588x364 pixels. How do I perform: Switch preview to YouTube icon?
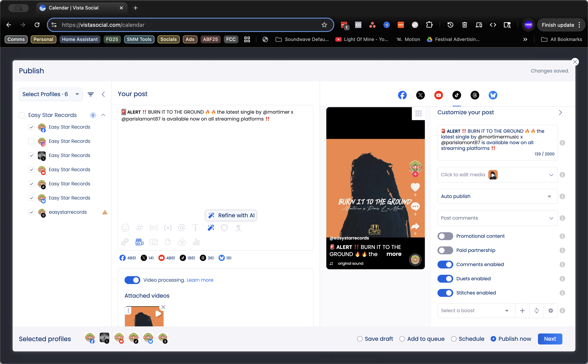[438, 95]
